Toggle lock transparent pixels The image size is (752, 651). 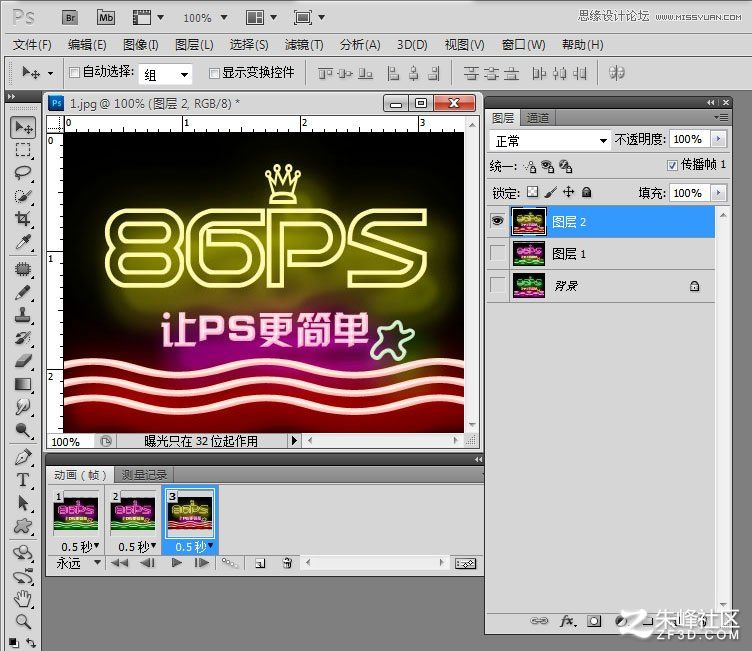[532, 192]
